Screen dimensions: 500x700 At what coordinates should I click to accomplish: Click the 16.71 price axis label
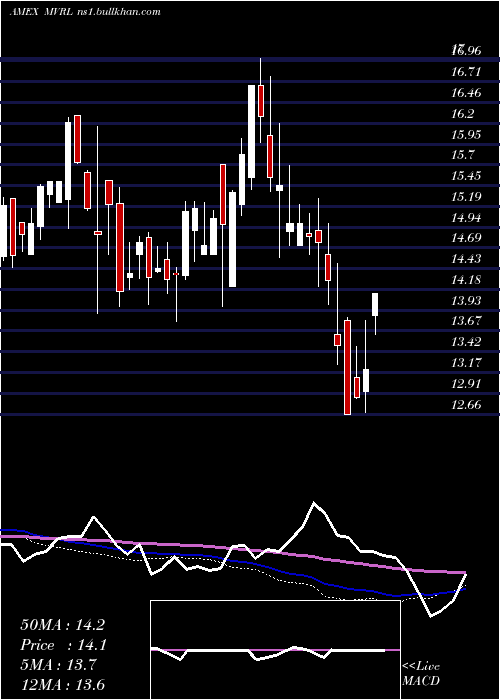pyautogui.click(x=466, y=71)
